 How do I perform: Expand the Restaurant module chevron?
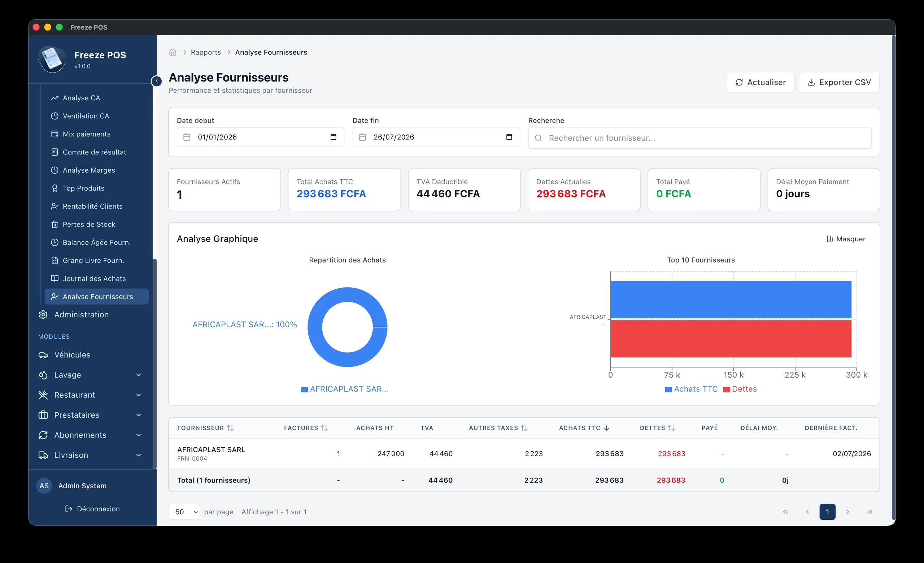coord(139,395)
